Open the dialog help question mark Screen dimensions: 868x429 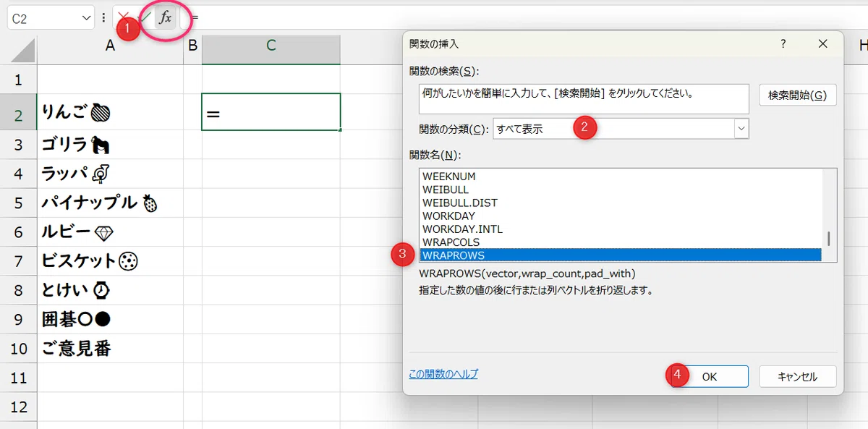[783, 44]
